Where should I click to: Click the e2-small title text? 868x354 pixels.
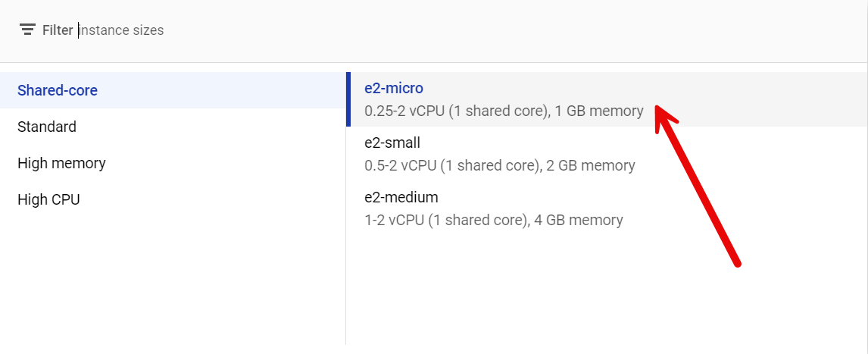click(392, 143)
